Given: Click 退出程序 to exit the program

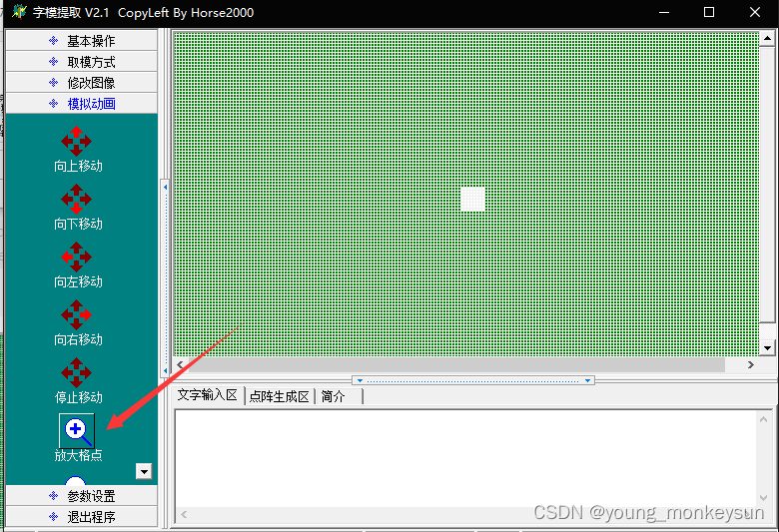Looking at the screenshot, I should pyautogui.click(x=82, y=517).
